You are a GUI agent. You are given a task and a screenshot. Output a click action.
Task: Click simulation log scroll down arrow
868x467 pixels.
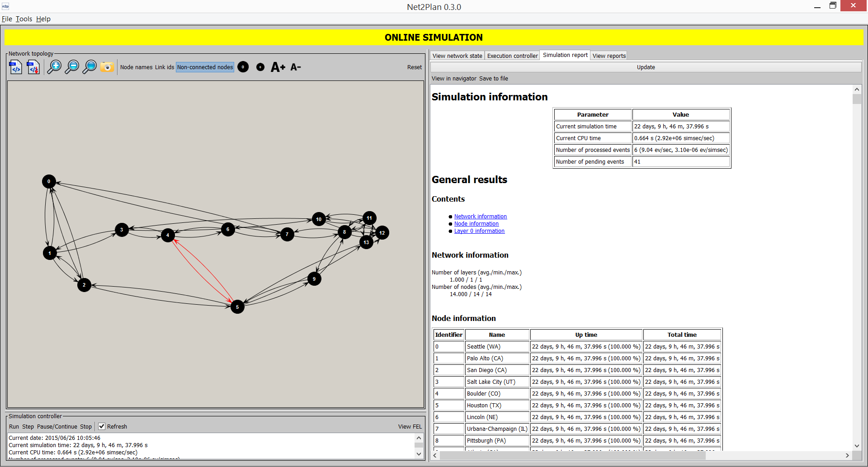tap(419, 454)
